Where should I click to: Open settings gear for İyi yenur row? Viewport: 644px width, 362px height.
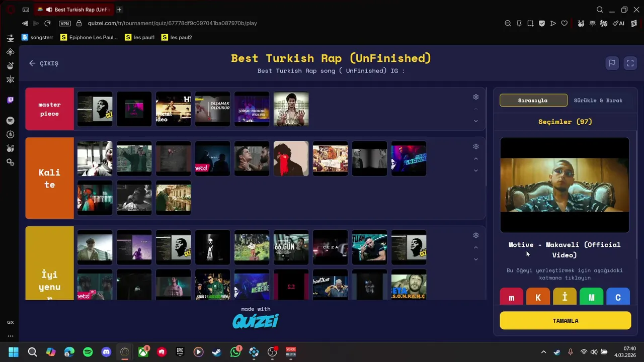[x=476, y=235]
